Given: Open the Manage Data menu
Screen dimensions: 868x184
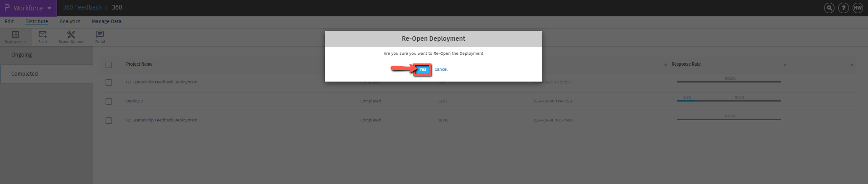Looking at the screenshot, I should pos(106,21).
